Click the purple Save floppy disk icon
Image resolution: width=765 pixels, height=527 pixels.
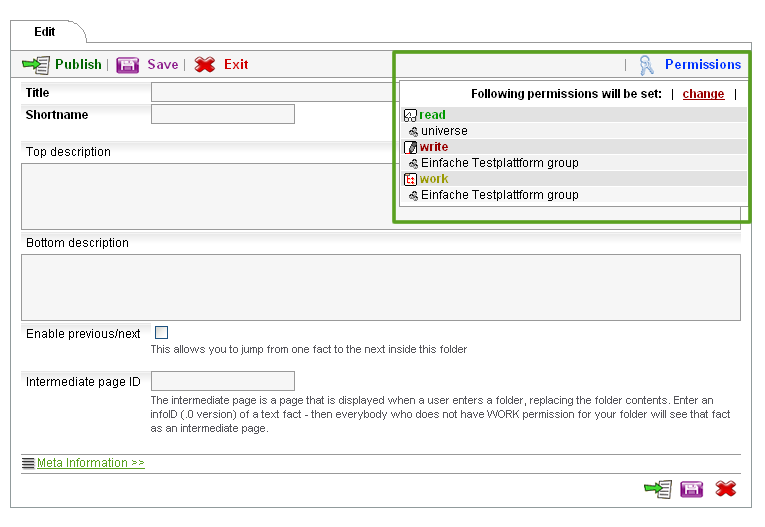[x=127, y=65]
